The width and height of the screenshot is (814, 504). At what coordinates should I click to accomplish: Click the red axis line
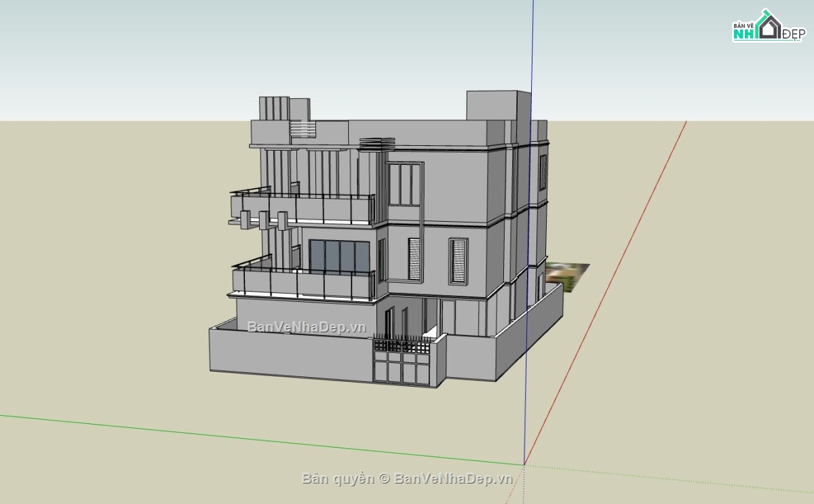point(610,285)
